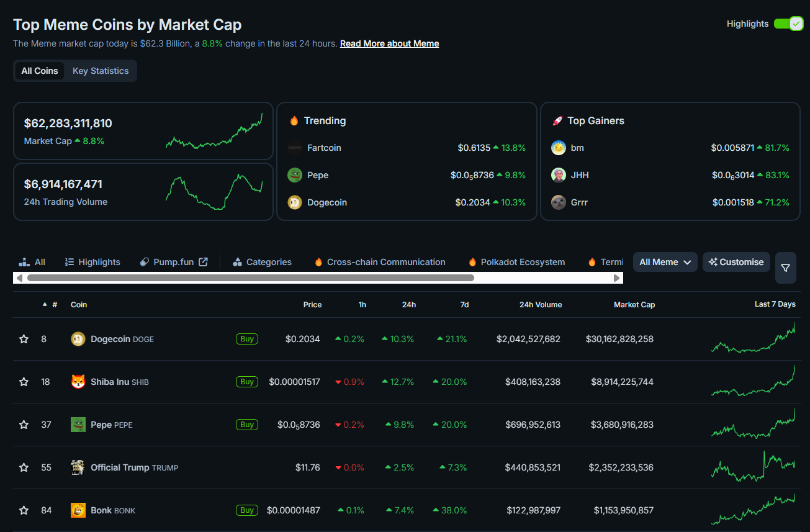Open Read More about Meme link
This screenshot has width=810, height=532.
[x=389, y=43]
